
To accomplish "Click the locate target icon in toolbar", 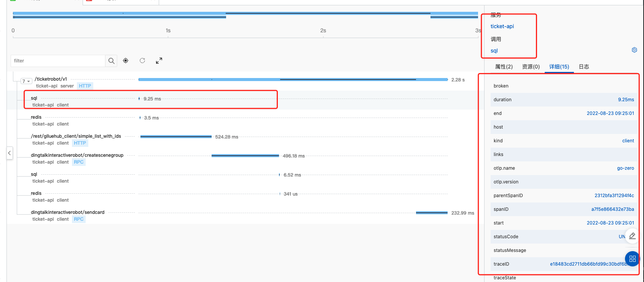I will [126, 61].
